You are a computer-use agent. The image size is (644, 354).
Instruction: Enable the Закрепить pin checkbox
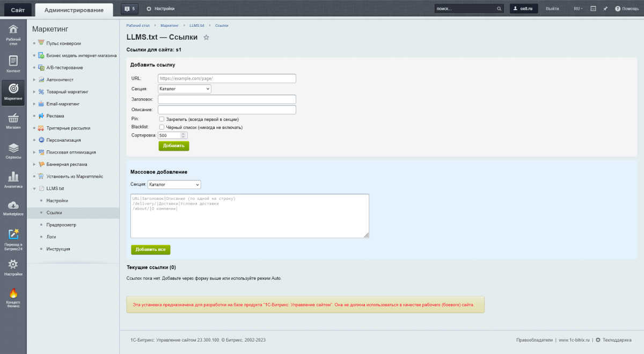(x=162, y=119)
